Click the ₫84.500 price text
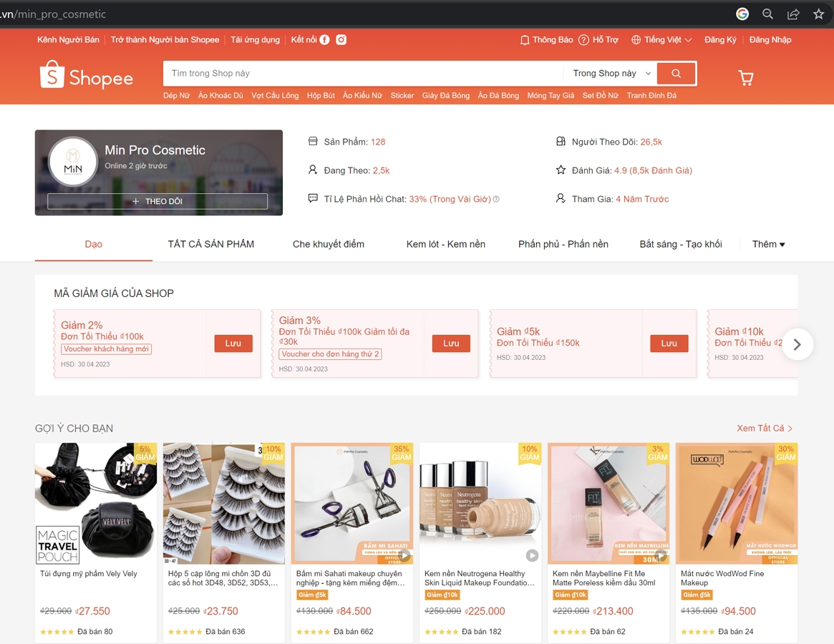 [x=354, y=611]
